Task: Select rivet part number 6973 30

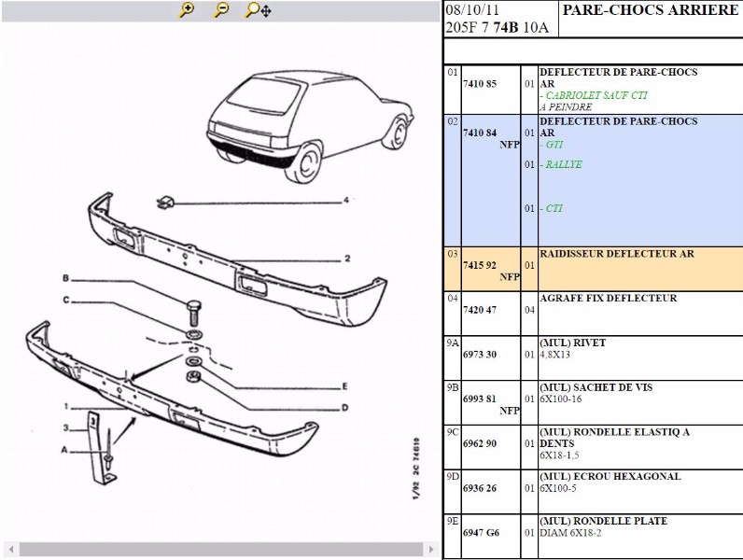Action: click(480, 355)
